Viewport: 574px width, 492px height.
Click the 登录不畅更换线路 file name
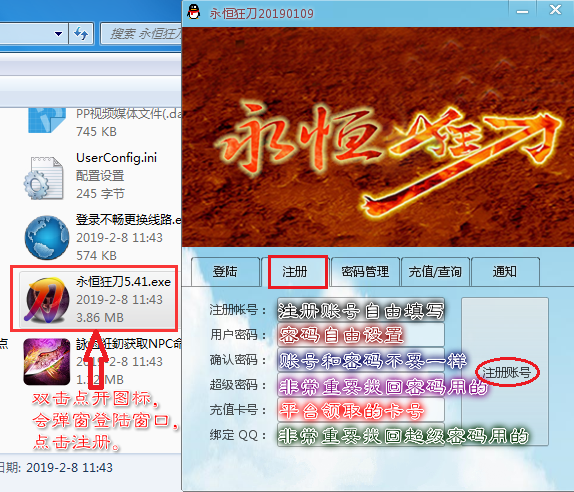tap(128, 220)
